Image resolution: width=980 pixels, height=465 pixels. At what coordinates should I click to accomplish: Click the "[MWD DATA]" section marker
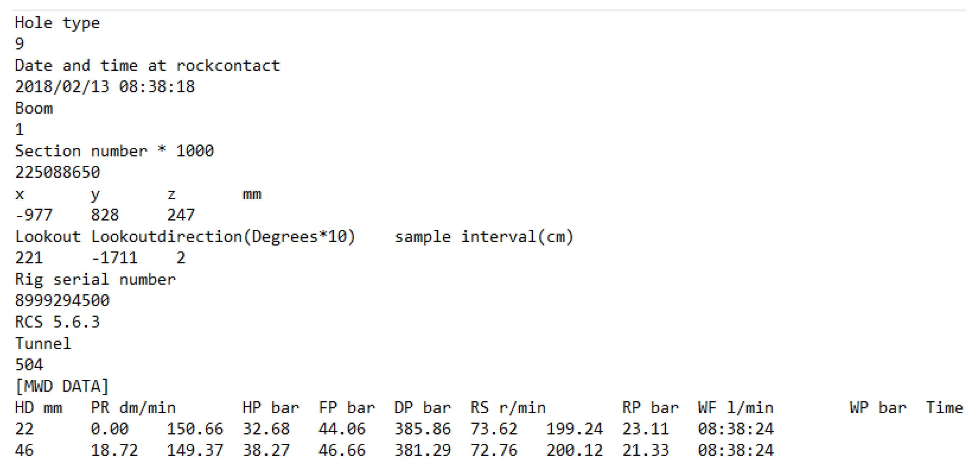62,386
